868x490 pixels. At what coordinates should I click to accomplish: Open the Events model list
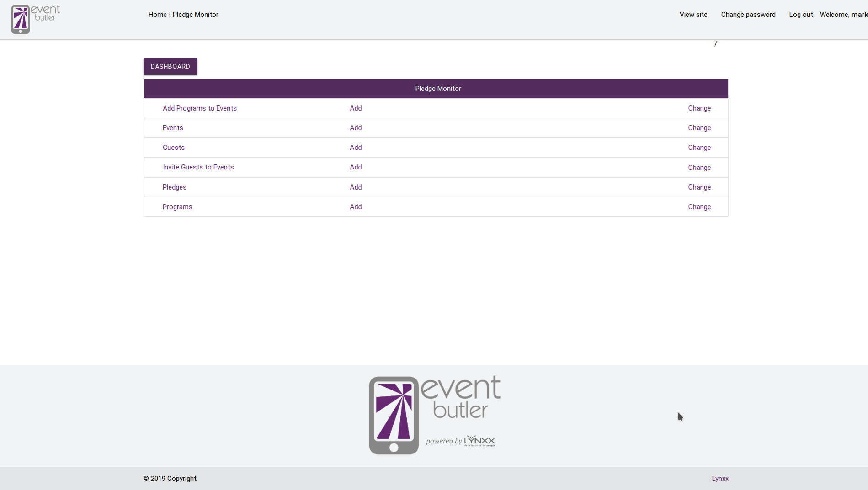click(173, 128)
